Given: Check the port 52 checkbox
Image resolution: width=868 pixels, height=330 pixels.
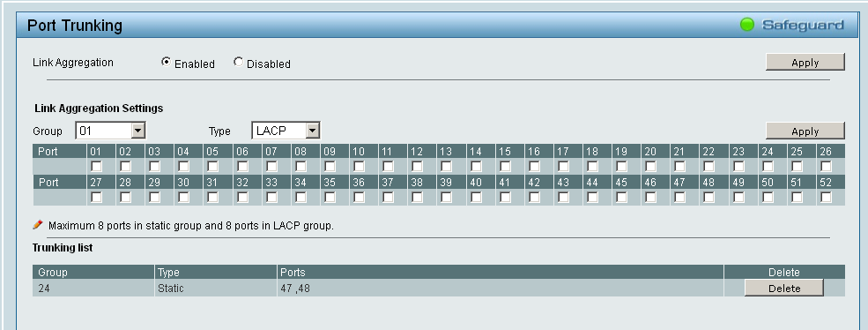Looking at the screenshot, I should pyautogui.click(x=826, y=197).
